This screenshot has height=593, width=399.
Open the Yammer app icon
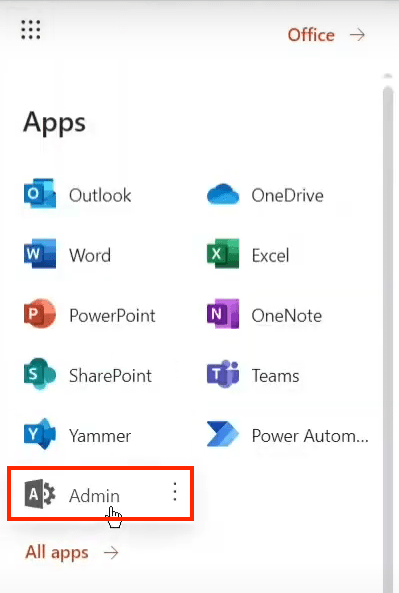pyautogui.click(x=40, y=434)
